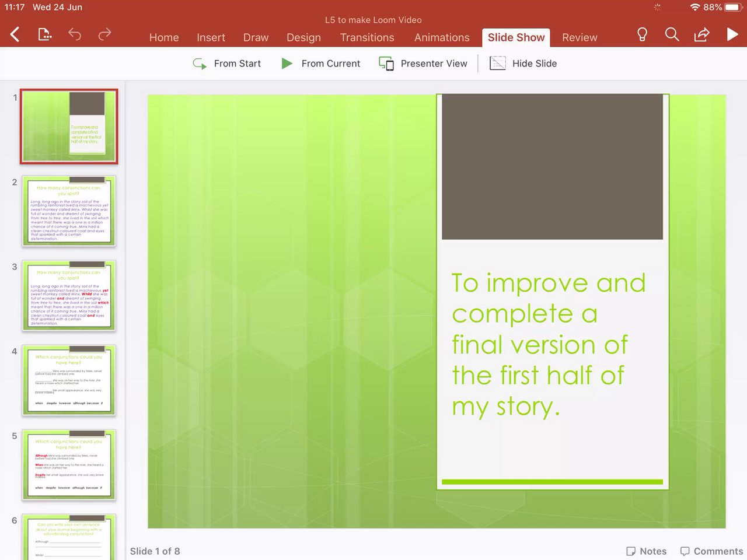Select slide 2 thumbnail

(69, 211)
